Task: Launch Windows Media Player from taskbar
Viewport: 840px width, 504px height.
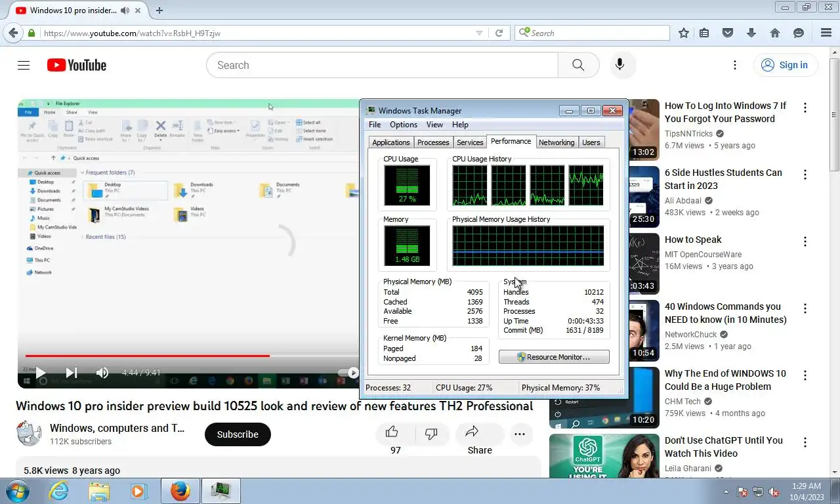Action: [138, 491]
